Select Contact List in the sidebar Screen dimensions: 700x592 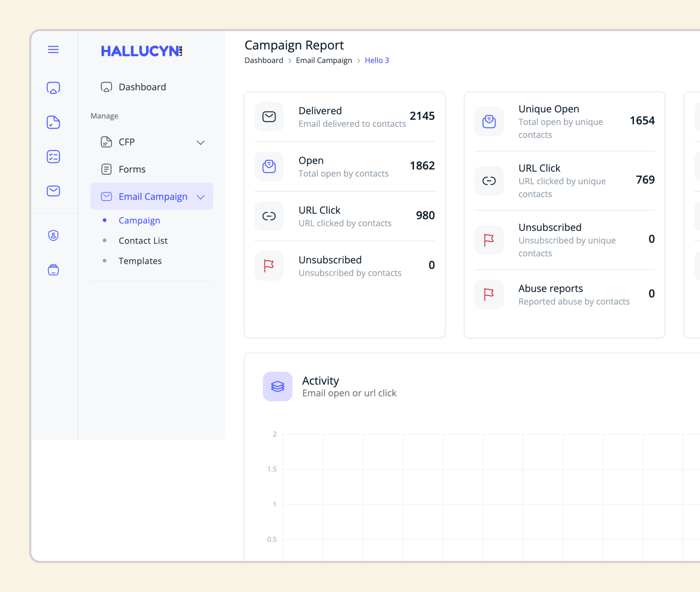point(143,241)
